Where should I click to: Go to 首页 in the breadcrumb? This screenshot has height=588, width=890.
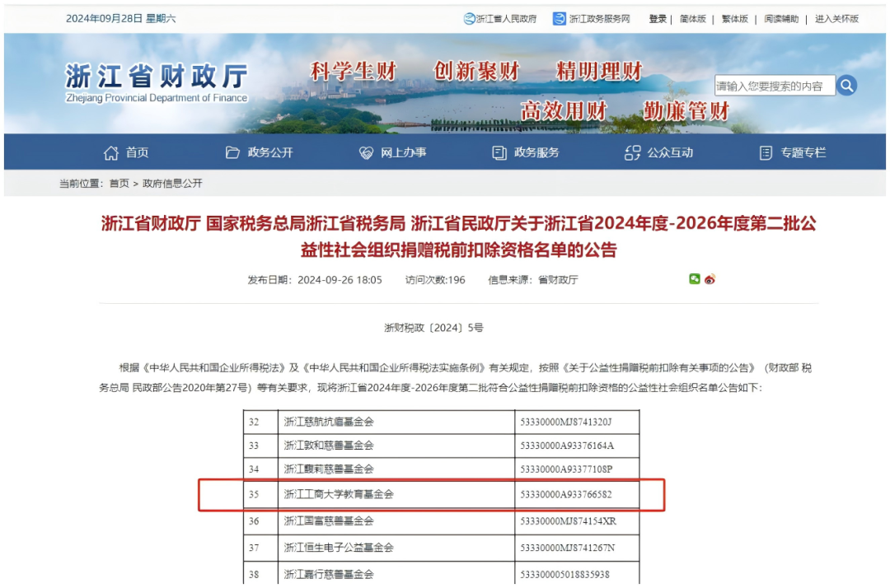click(x=119, y=183)
